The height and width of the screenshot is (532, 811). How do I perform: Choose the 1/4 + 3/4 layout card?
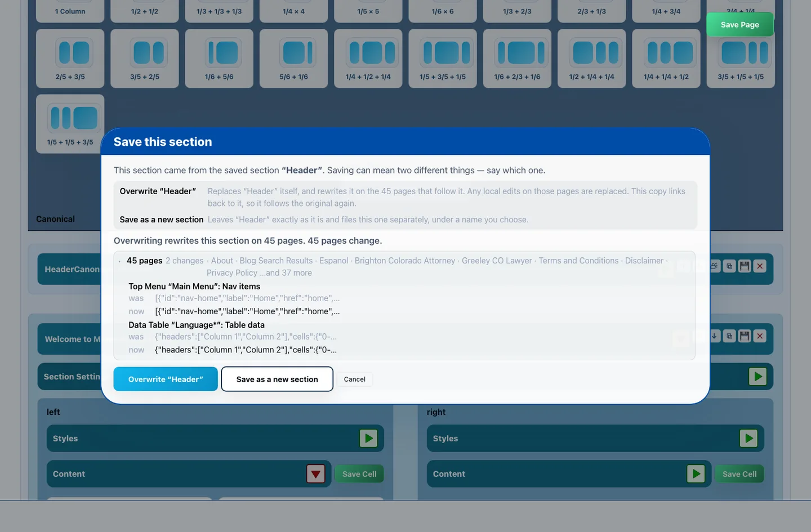pyautogui.click(x=666, y=11)
